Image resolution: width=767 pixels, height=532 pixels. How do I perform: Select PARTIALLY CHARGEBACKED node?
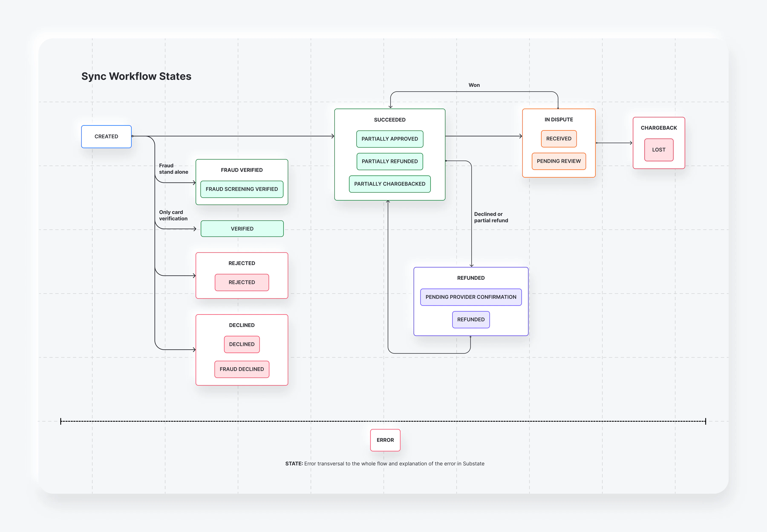tap(389, 184)
